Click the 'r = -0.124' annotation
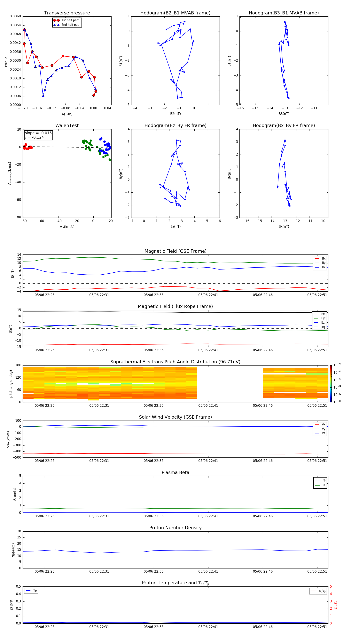The height and width of the screenshot is (644, 351). (35, 137)
